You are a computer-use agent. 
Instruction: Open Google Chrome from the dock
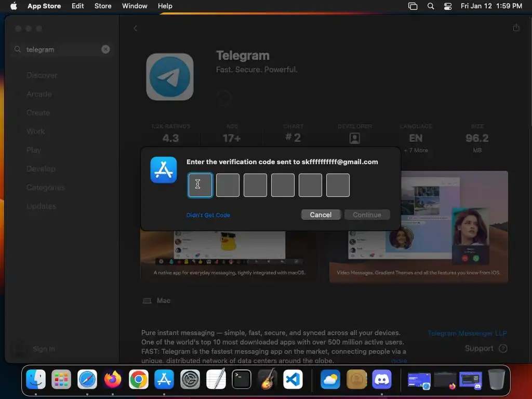138,379
